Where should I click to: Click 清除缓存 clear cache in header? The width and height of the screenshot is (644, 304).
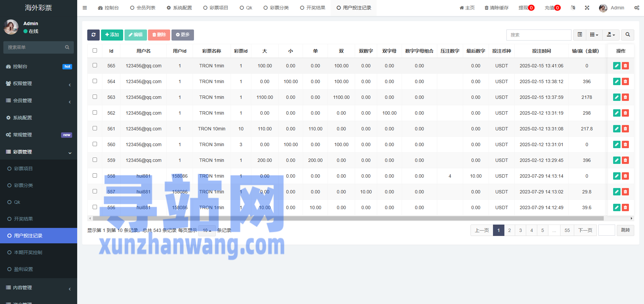497,8
